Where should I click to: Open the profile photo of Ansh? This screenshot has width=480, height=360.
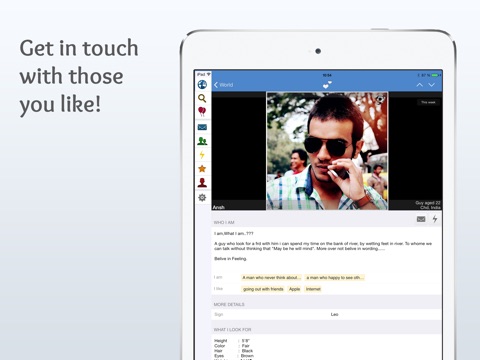(327, 151)
